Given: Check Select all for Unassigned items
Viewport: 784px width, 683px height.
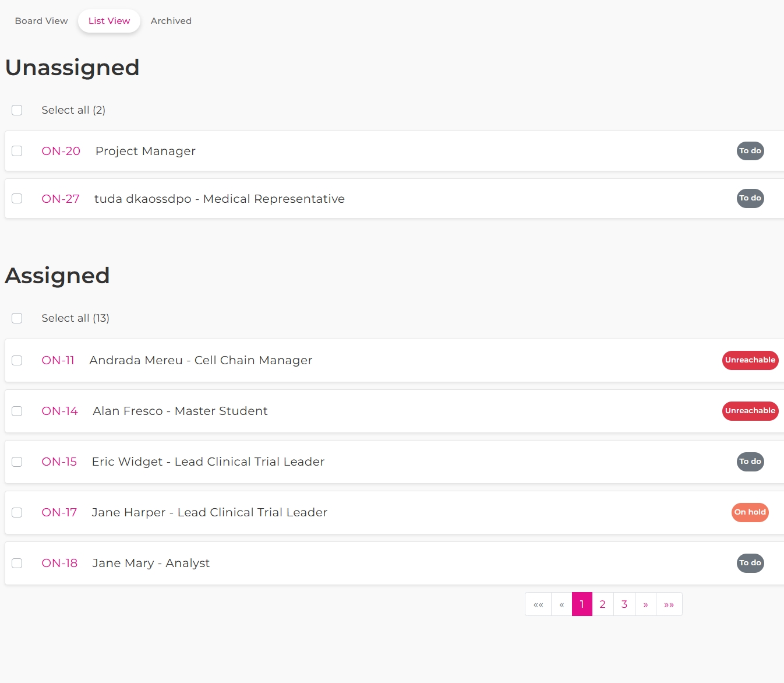Looking at the screenshot, I should click(17, 110).
